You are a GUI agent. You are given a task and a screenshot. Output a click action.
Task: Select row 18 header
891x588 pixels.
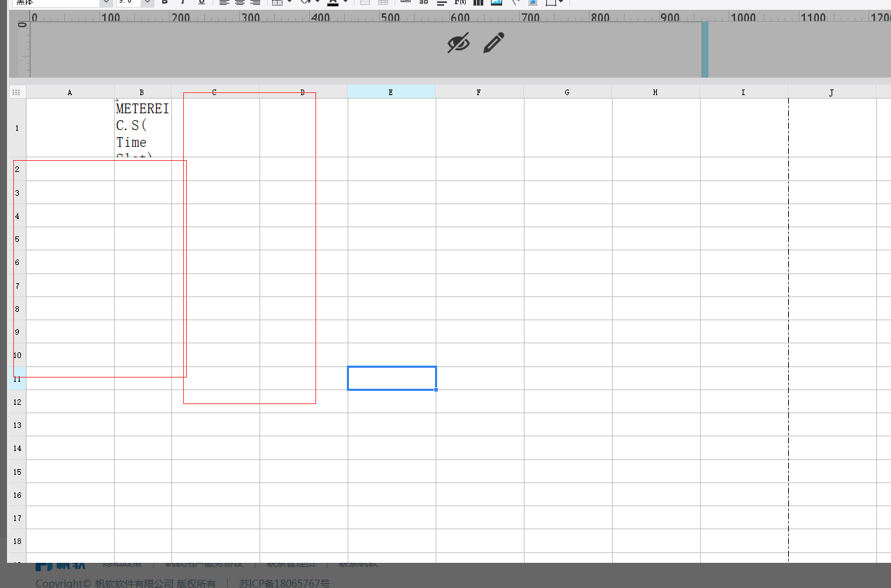17,540
